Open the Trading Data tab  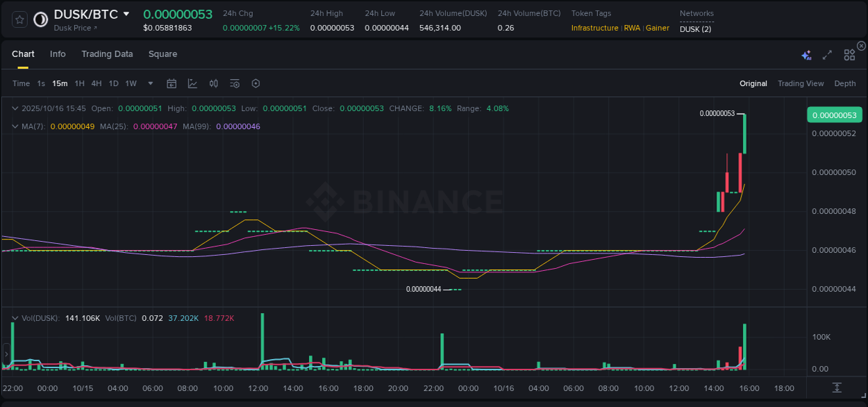107,54
